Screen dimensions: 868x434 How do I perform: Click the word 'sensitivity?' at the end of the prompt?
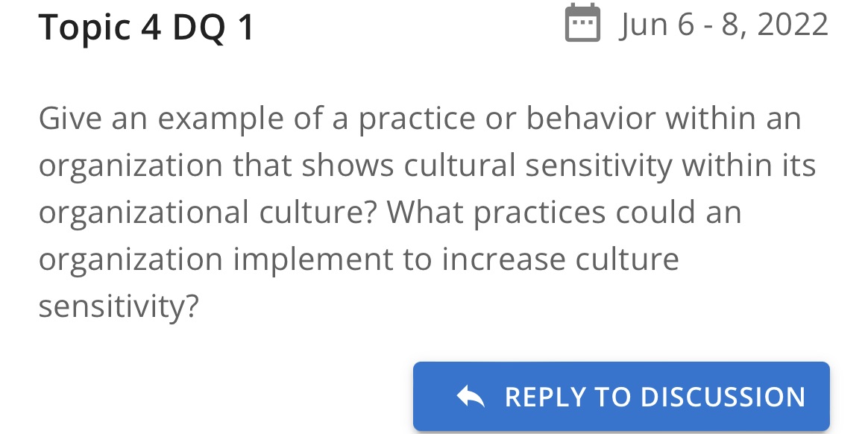click(x=119, y=306)
